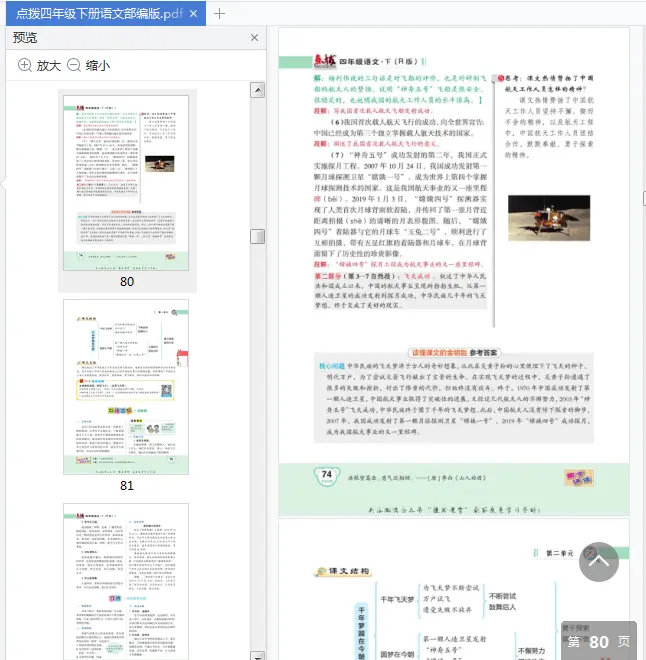Click the 课文结构 heading on the next page
This screenshot has width=646, height=660.
coord(348,571)
